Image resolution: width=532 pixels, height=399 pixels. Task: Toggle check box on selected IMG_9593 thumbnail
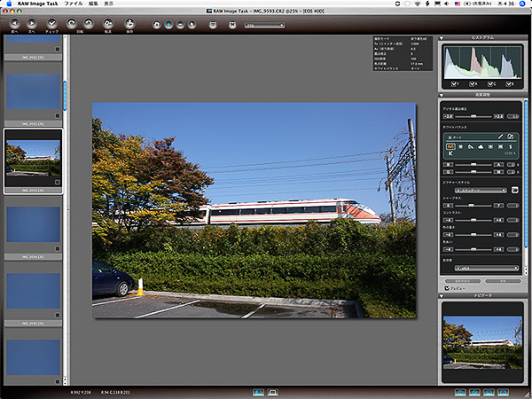tap(58, 182)
